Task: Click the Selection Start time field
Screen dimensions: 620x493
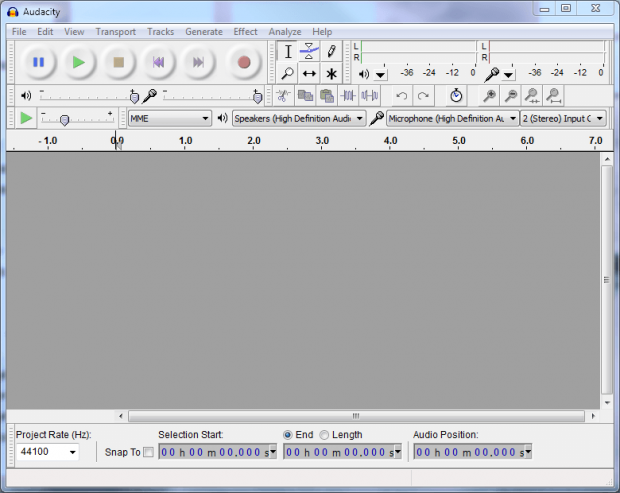Action: tap(217, 452)
